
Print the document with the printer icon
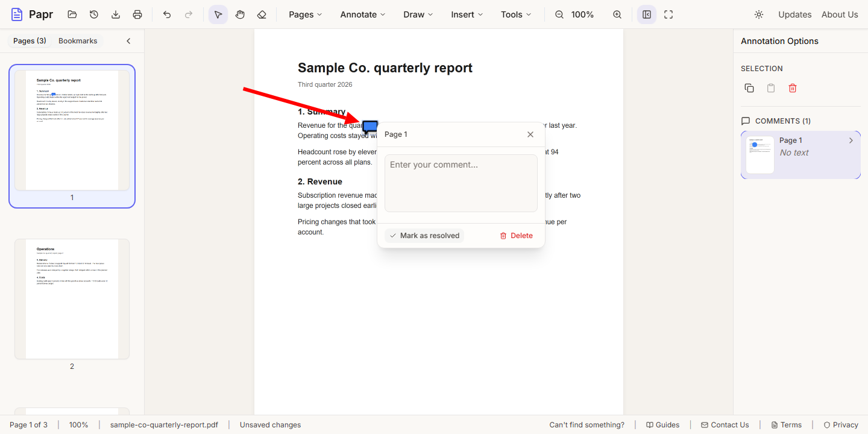coord(137,14)
